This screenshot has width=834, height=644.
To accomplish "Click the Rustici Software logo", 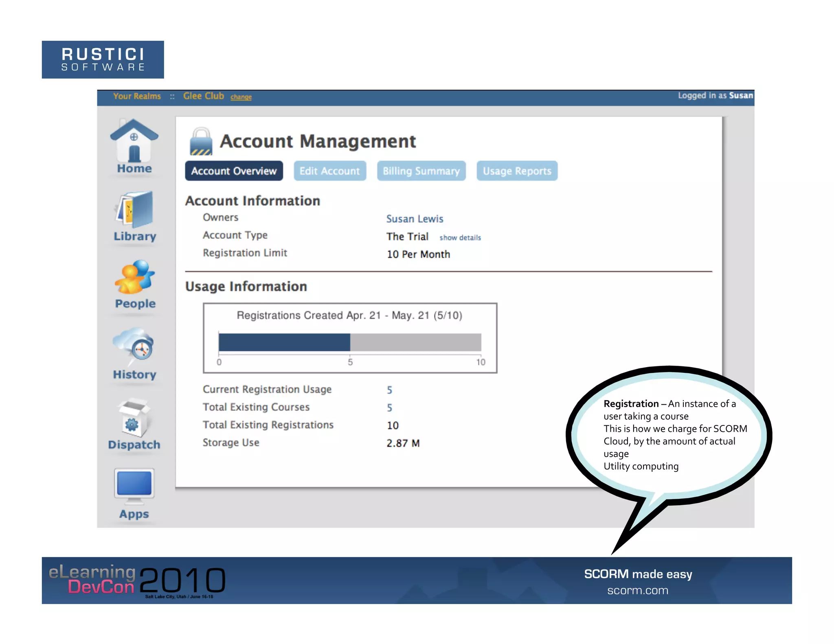I will [x=103, y=59].
